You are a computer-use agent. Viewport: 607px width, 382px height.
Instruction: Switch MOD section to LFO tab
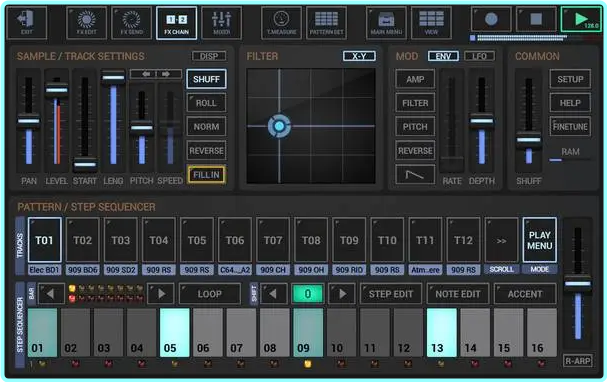[479, 57]
